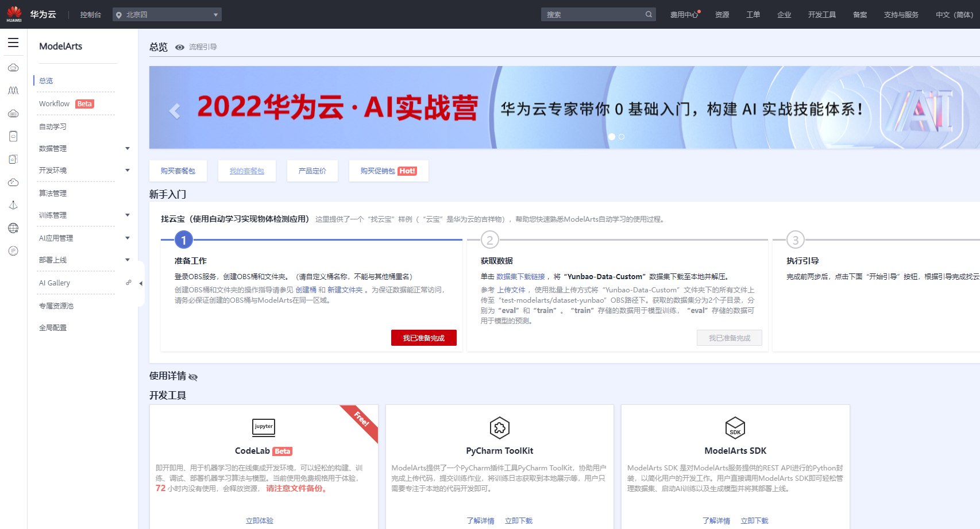The image size is (980, 529).
Task: Open the 支持与服务 top menu
Action: 901,15
